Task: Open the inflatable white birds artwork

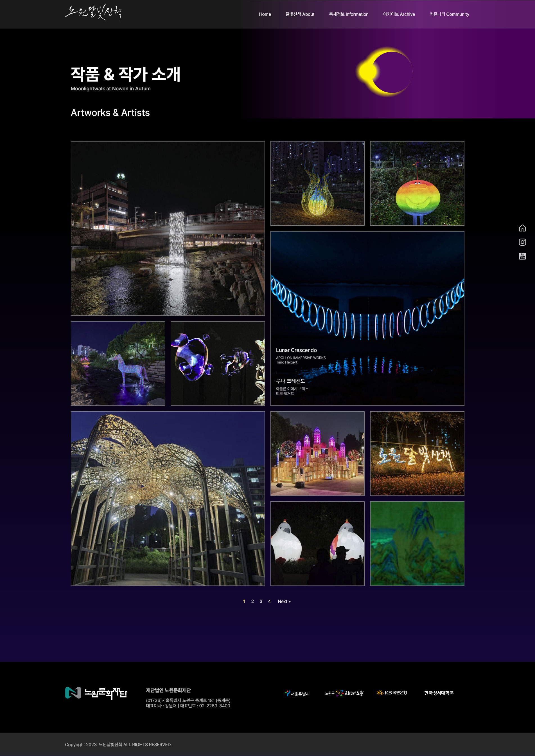Action: click(x=318, y=543)
